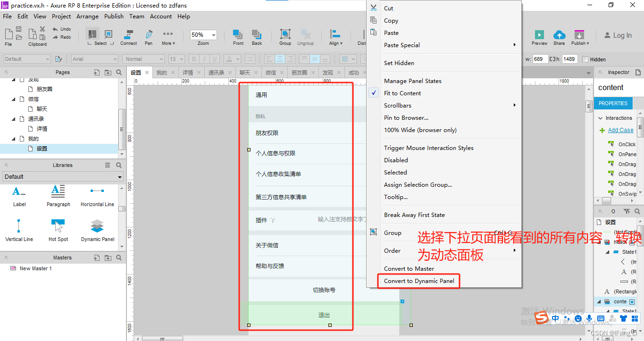Toggle Underline text formatting
The height and width of the screenshot is (341, 644).
[x=214, y=59]
